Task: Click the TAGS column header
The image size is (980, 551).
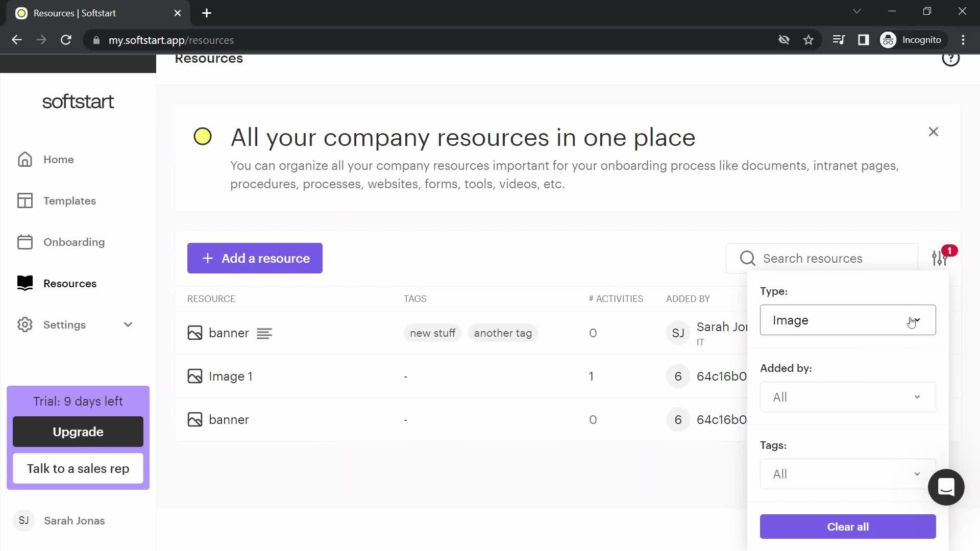Action: coord(415,299)
